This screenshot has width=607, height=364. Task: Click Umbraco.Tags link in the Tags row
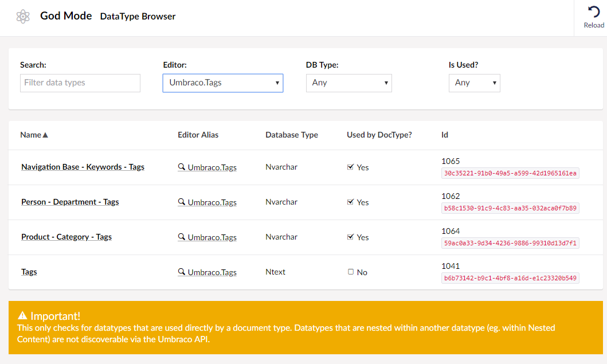coord(212,272)
